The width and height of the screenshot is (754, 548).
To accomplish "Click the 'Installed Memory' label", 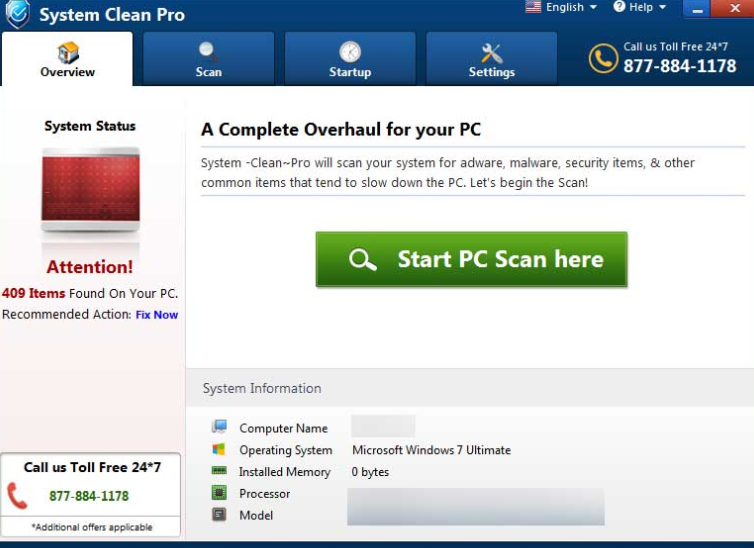I will 285,472.
